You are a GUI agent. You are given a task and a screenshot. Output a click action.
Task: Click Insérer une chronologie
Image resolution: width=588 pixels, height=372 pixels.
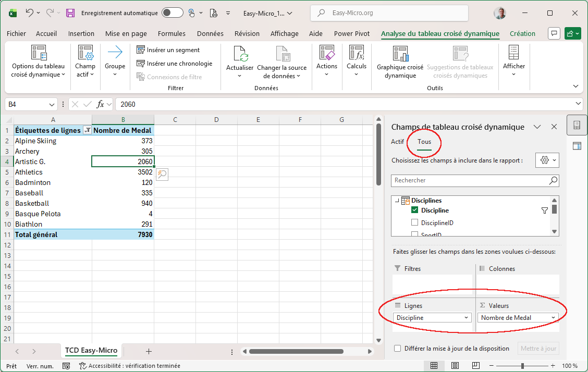(x=174, y=64)
